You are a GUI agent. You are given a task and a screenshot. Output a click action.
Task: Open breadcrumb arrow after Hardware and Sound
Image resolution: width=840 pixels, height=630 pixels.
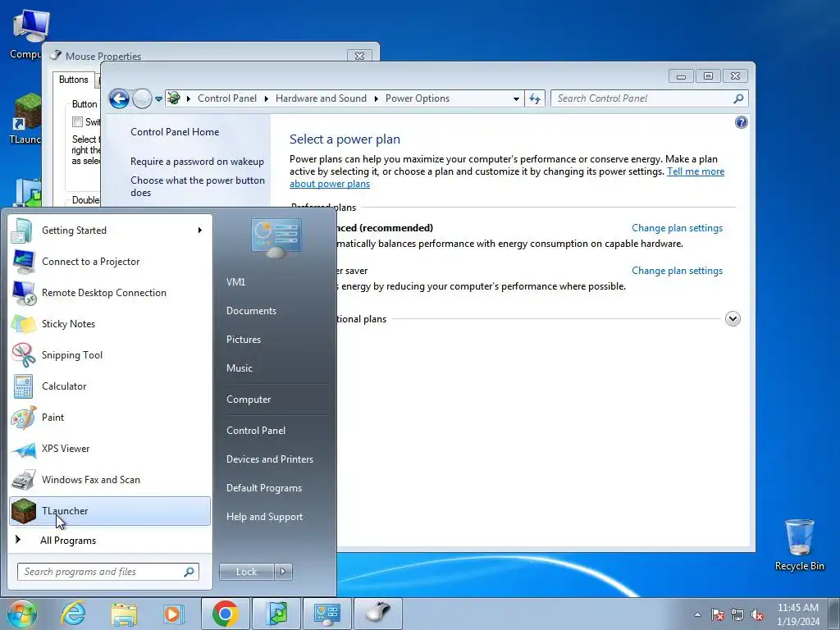pos(376,98)
